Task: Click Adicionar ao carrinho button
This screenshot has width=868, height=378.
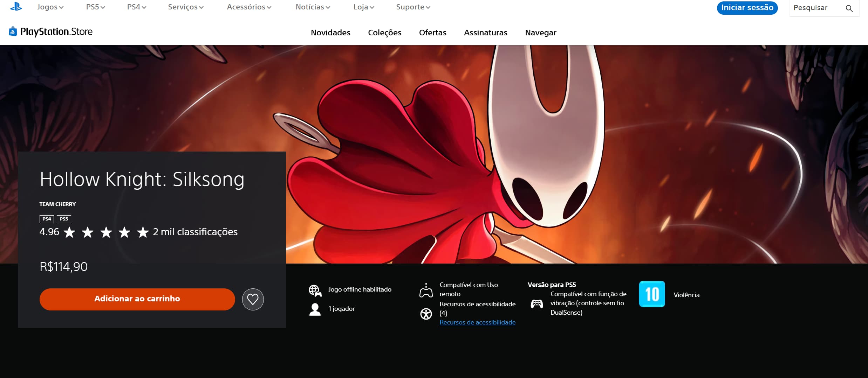Action: click(x=137, y=299)
